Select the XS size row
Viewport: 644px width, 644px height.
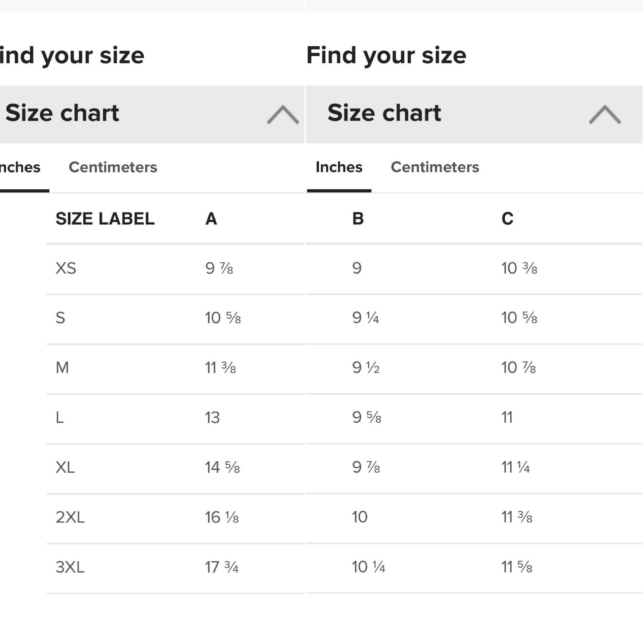(x=66, y=268)
